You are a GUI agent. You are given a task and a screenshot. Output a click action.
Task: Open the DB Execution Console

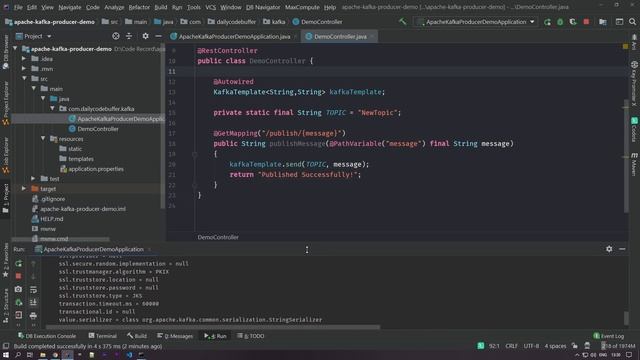(47, 336)
